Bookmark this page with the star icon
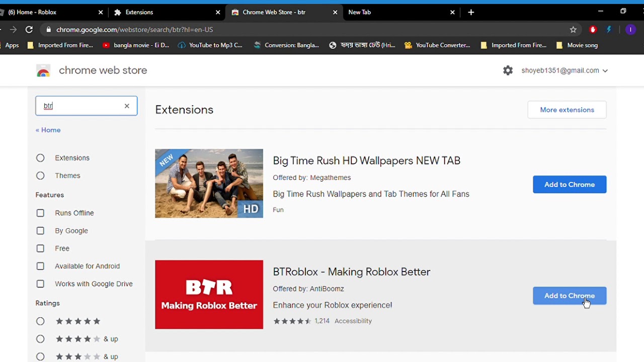Viewport: 644px width, 362px height. pos(573,30)
